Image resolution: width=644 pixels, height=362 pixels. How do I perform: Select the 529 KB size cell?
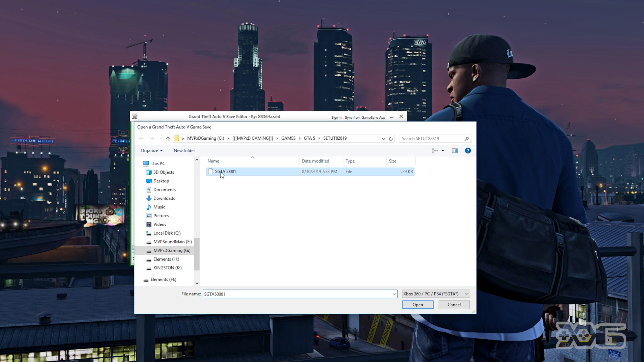[406, 172]
